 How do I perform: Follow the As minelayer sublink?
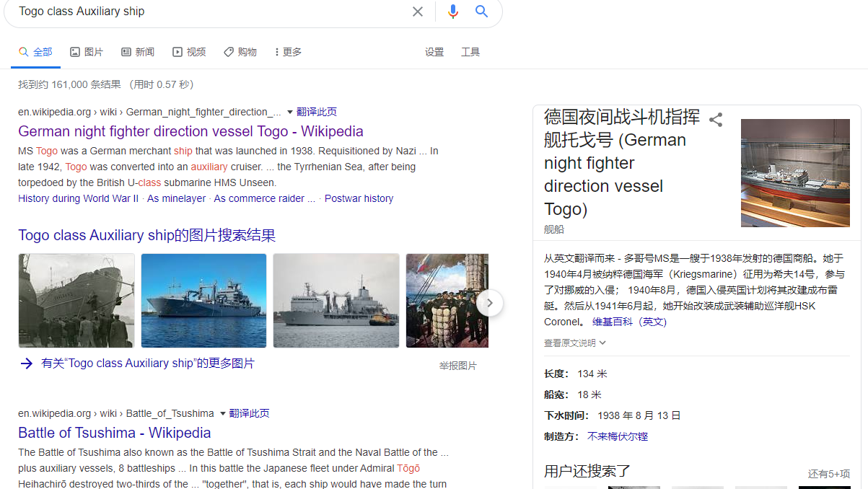(x=177, y=198)
